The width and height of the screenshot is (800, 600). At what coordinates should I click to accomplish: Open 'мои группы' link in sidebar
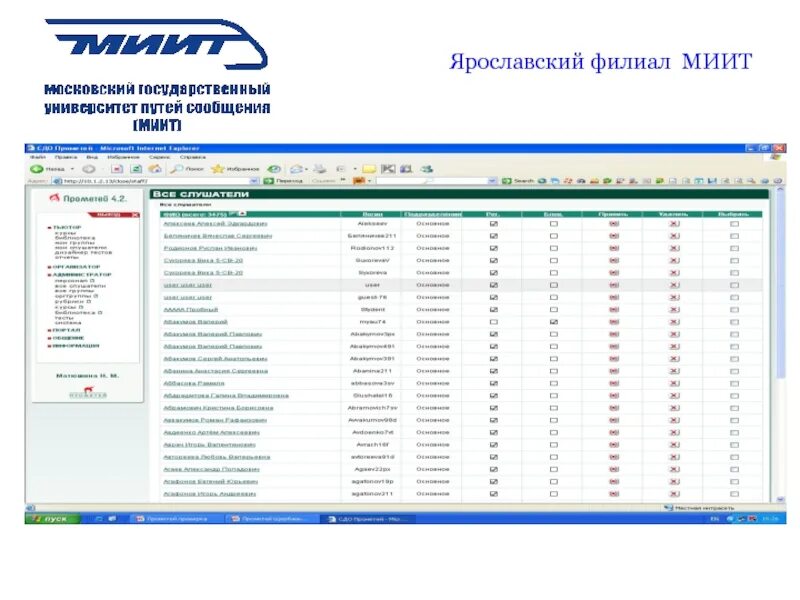(74, 243)
